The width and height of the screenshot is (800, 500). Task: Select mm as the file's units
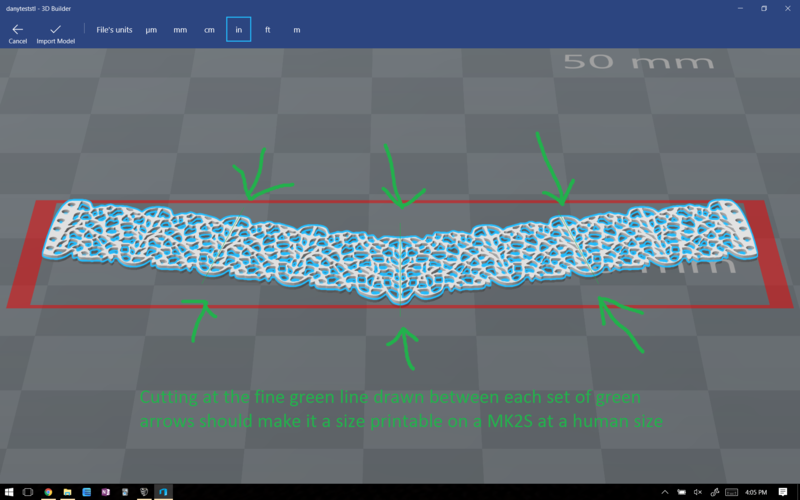[180, 30]
